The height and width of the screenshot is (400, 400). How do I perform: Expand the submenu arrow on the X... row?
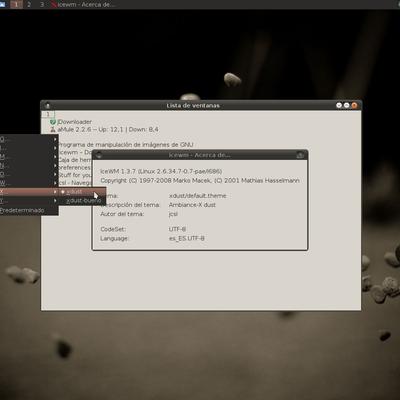[55, 192]
